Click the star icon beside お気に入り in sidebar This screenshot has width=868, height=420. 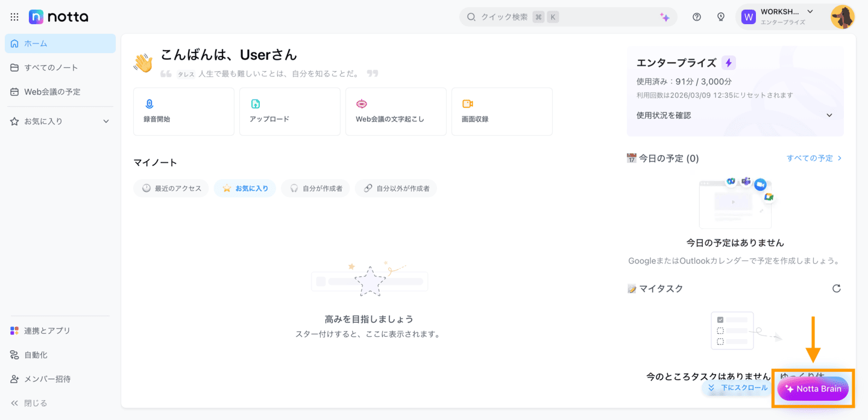[14, 121]
